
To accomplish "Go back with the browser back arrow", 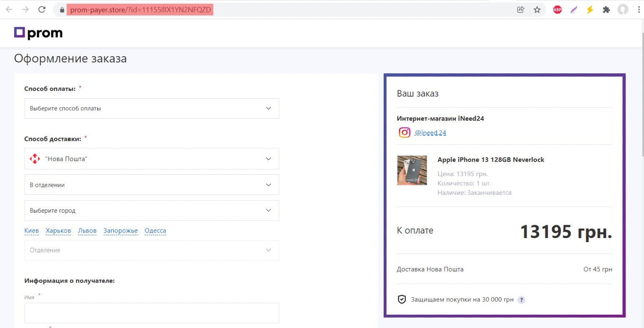I will 9,10.
